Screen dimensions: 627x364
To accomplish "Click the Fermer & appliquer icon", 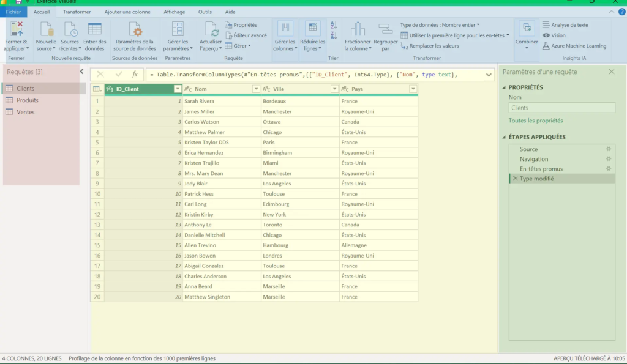I will [16, 29].
